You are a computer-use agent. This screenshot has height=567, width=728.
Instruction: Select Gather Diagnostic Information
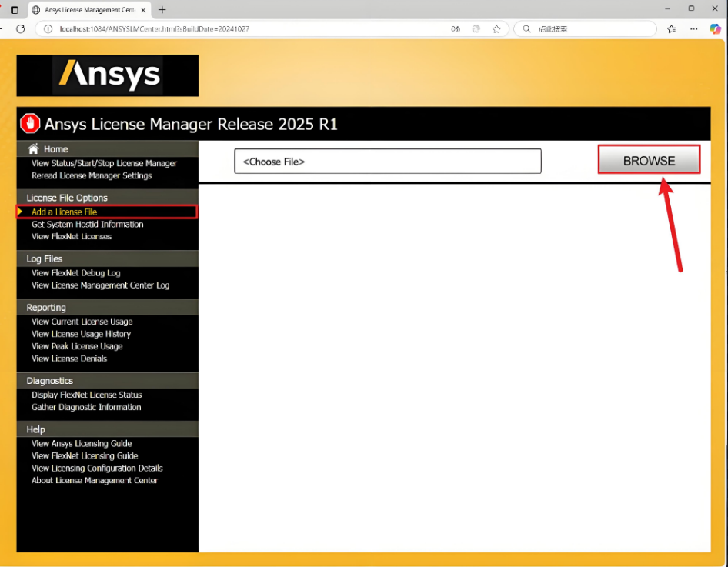tap(86, 407)
